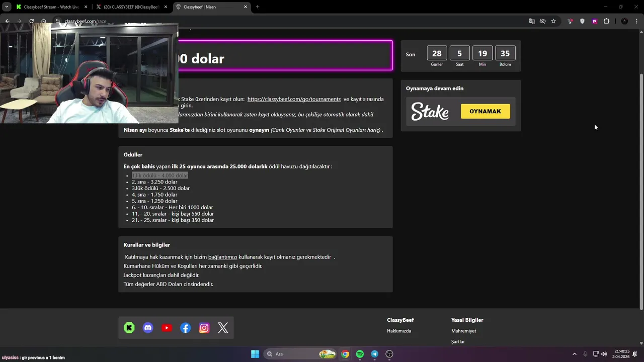Open OBS Studio from the taskbar
This screenshot has height=362, width=644.
pyautogui.click(x=389, y=354)
